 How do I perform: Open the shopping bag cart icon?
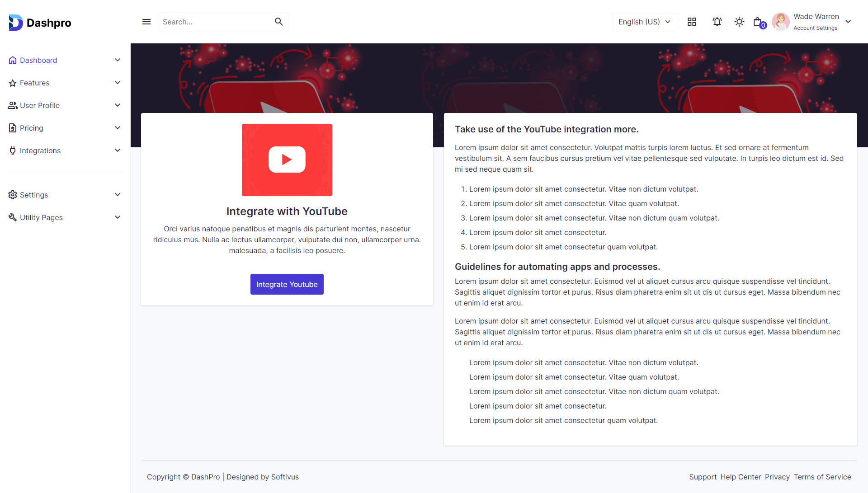point(758,22)
